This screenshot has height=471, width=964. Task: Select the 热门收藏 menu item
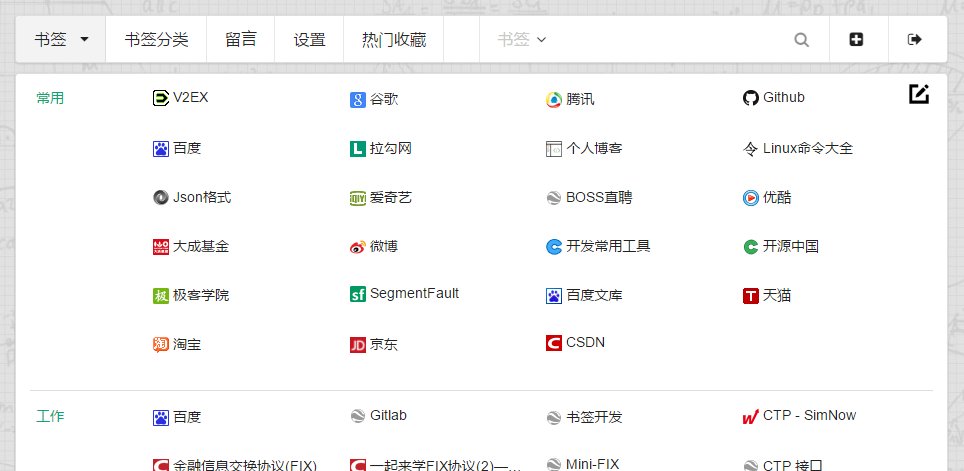coord(393,40)
